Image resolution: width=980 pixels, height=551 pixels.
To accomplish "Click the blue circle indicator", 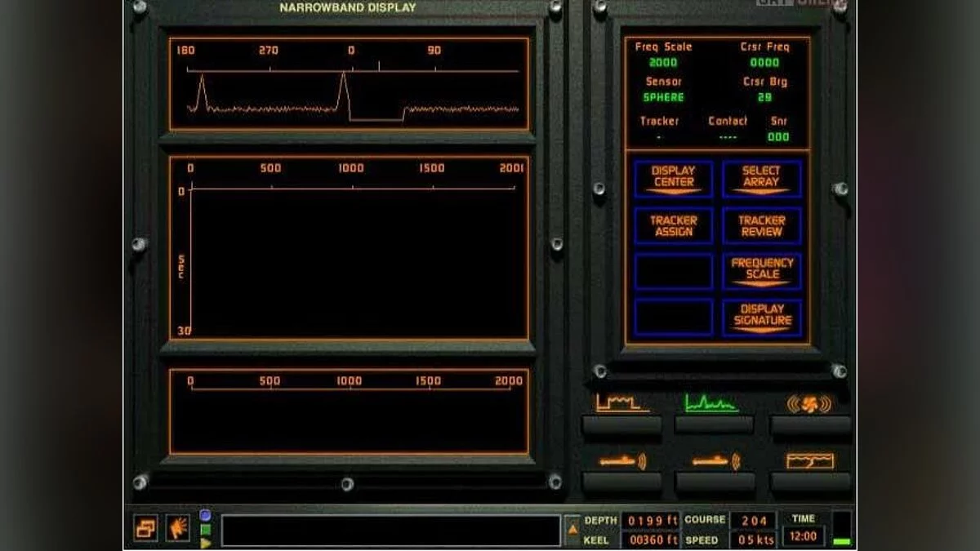I will [205, 515].
